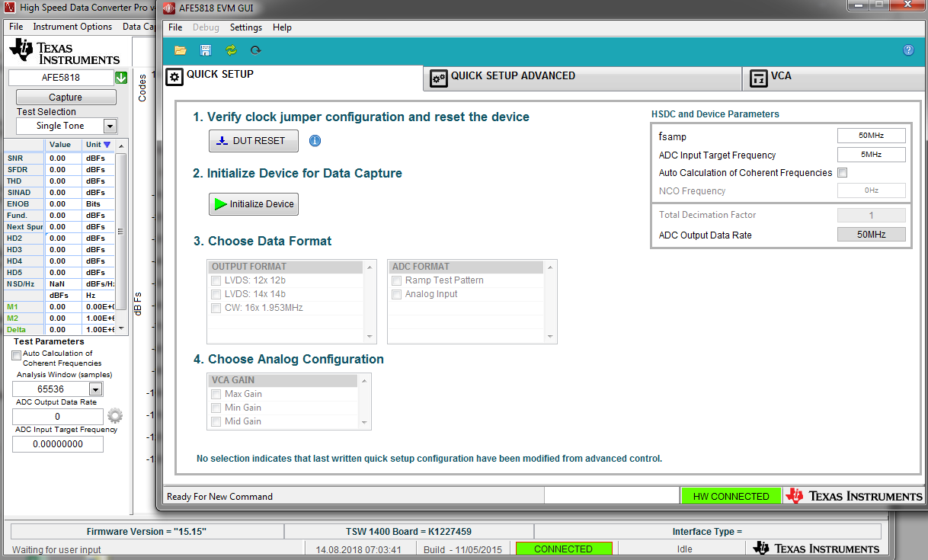Image resolution: width=928 pixels, height=560 pixels.
Task: Click the DUT RESET button
Action: [x=254, y=141]
